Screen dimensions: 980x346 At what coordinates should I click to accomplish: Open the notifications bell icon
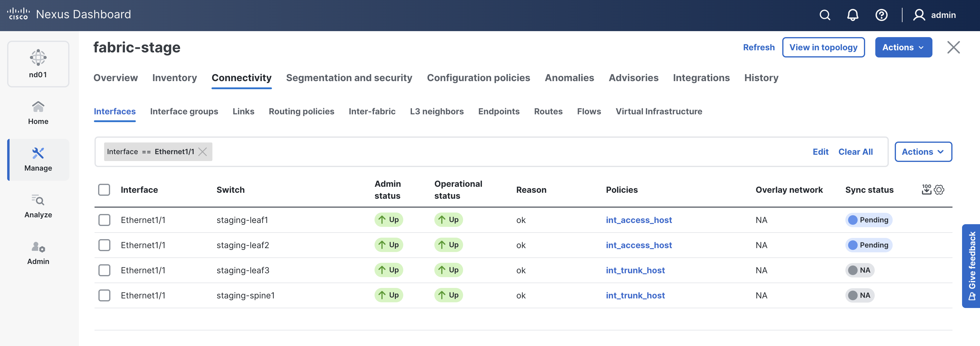click(853, 15)
